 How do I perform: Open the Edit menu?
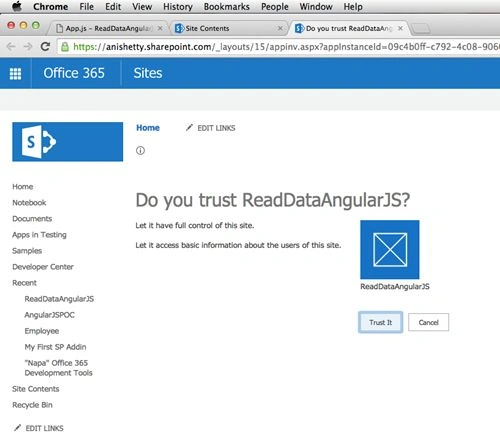[113, 6]
